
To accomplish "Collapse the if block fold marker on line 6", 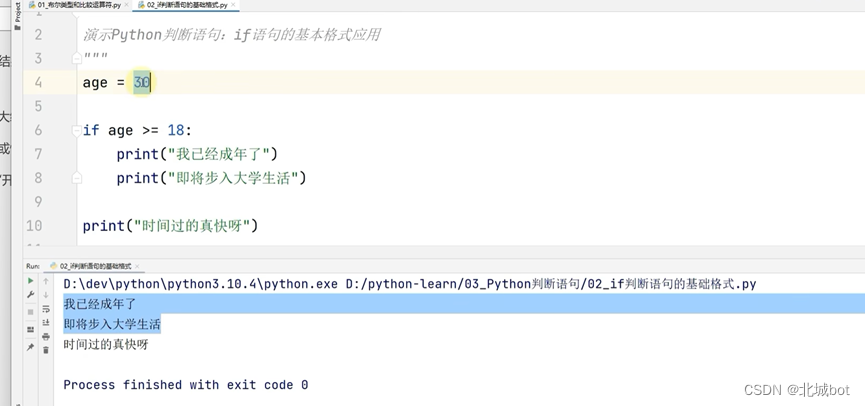I will (x=77, y=130).
